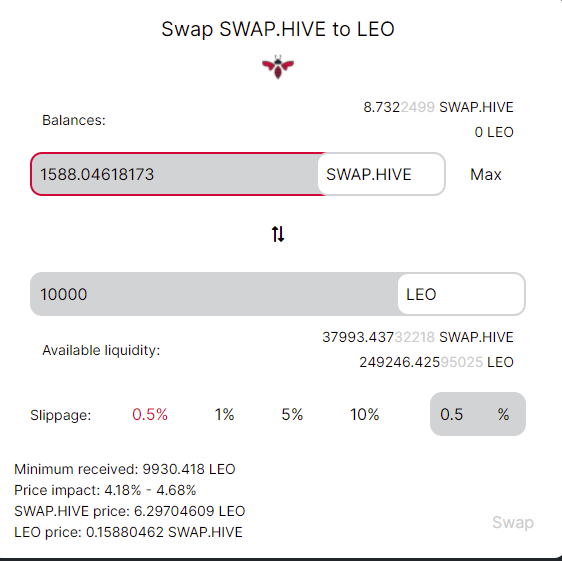
Task: Click the Minimum received 9930.418 LEO line
Action: [x=125, y=469]
